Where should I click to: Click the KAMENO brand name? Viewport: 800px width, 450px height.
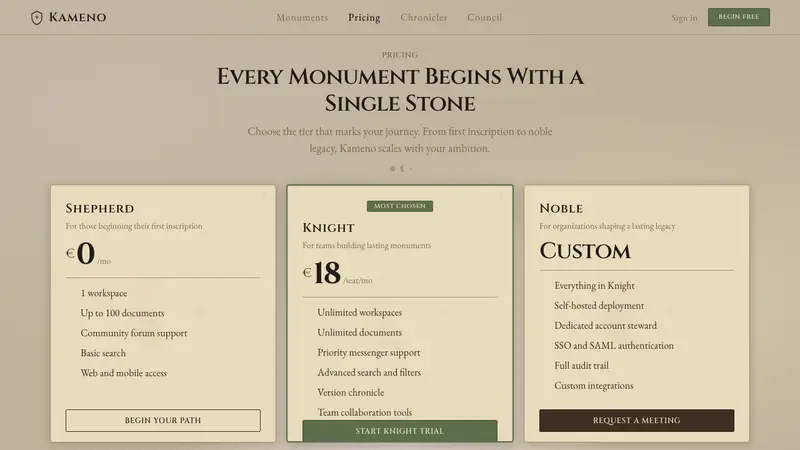78,17
